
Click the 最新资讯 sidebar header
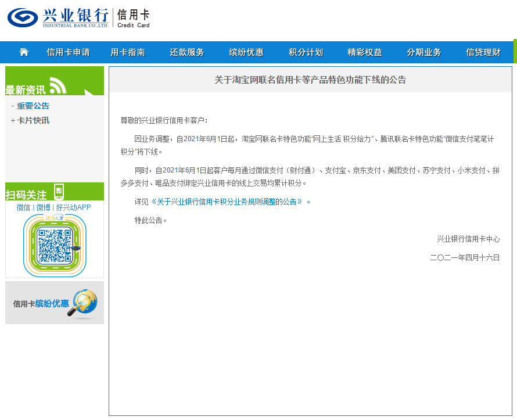[55, 81]
